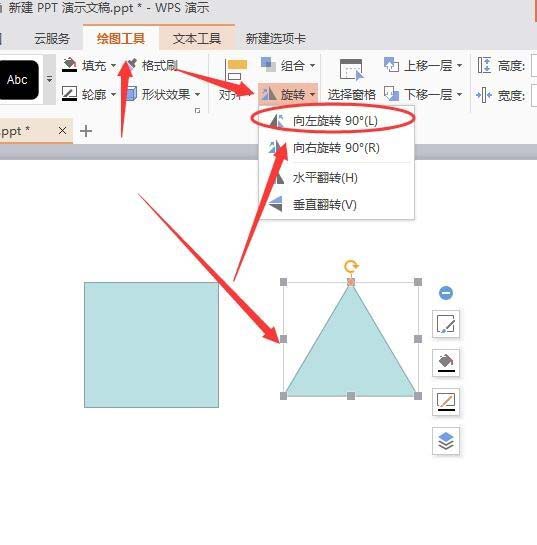537x545 pixels.
Task: Click the floating fill bucket icon
Action: tap(446, 363)
